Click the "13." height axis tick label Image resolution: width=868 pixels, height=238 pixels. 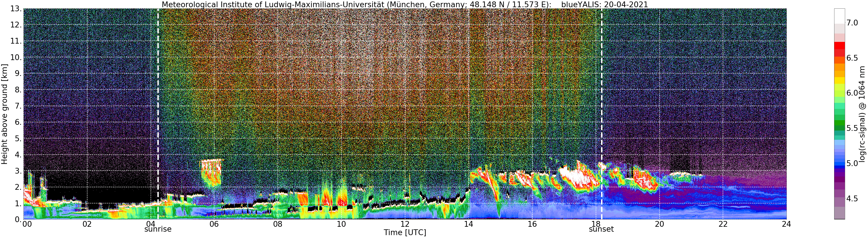[16, 9]
